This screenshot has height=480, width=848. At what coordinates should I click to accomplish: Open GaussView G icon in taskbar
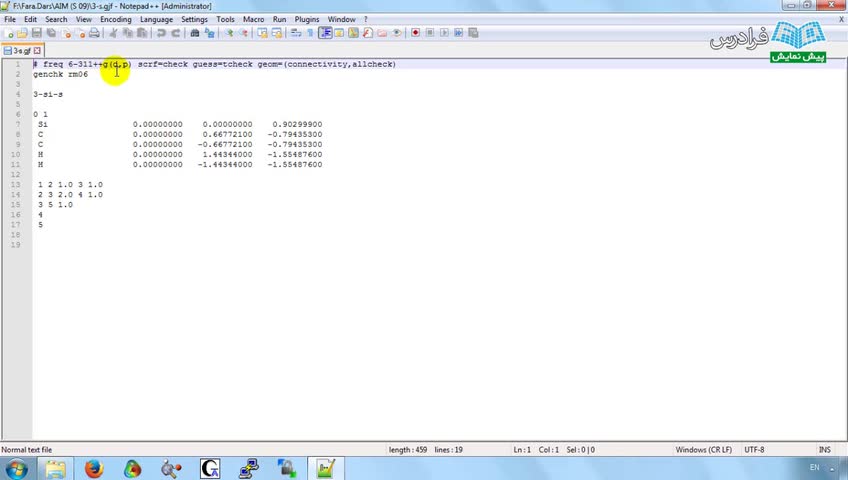210,468
